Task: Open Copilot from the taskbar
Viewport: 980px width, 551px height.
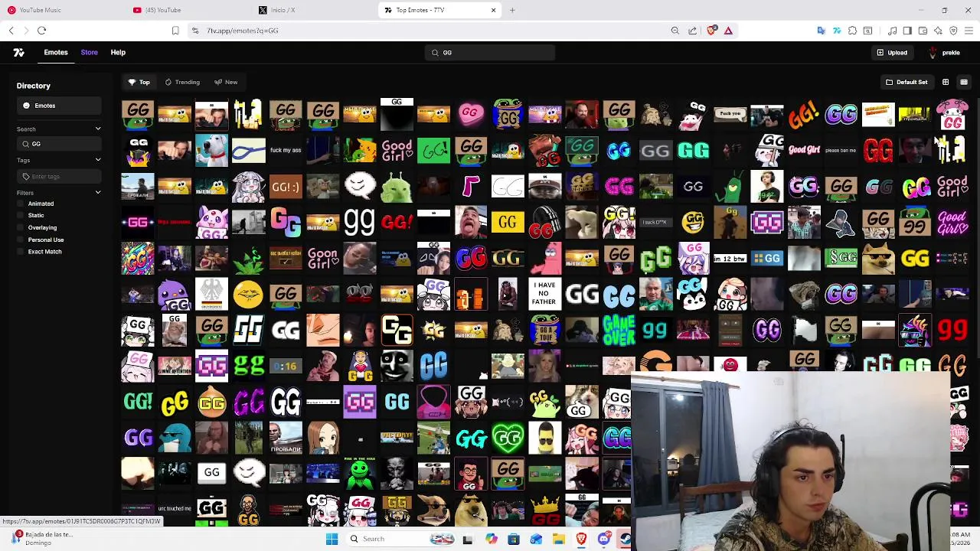Action: point(491,539)
